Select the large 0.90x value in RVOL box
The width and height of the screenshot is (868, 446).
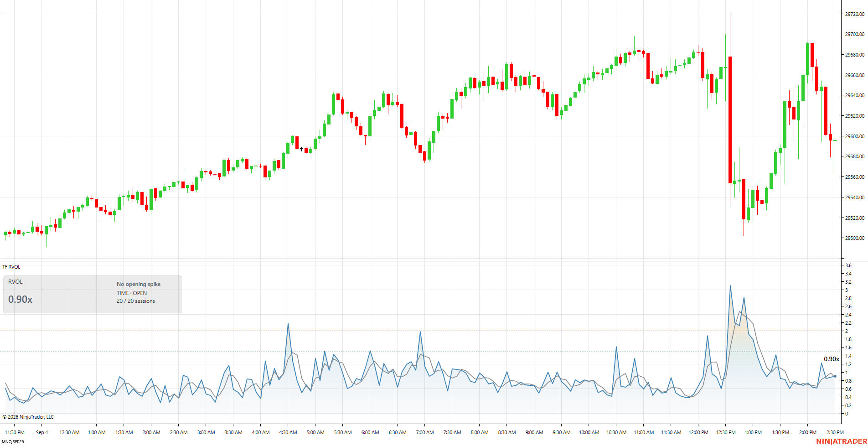pyautogui.click(x=20, y=300)
